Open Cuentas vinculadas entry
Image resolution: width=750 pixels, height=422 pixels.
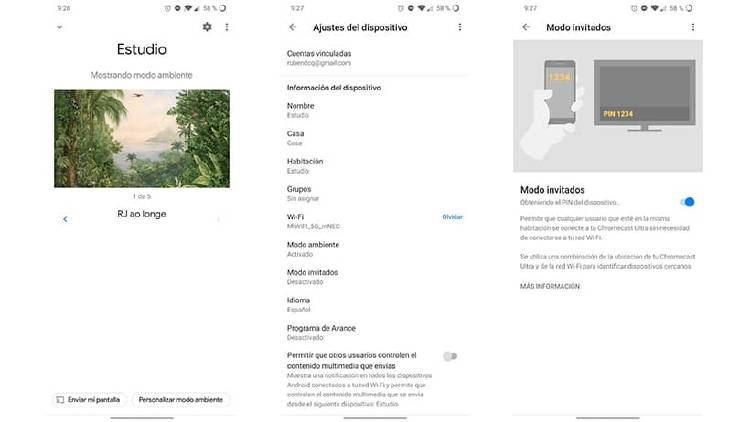375,58
